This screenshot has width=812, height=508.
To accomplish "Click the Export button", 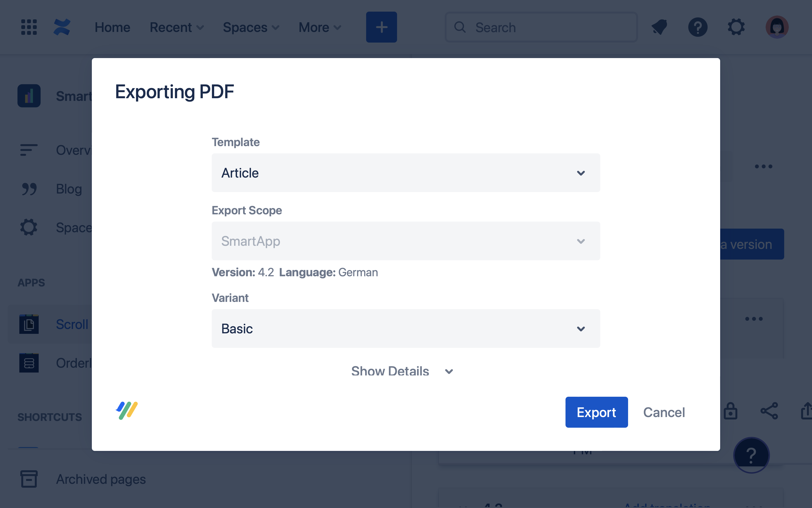I will (x=597, y=412).
